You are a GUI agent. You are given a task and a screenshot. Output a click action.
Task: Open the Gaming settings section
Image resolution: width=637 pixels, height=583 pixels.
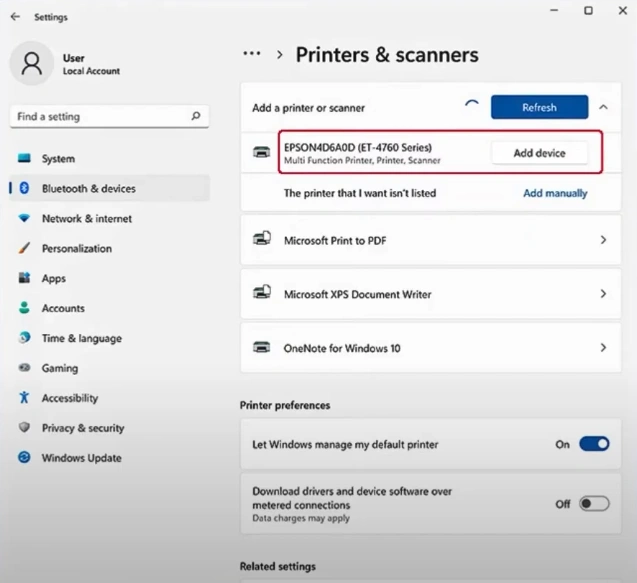pos(59,368)
